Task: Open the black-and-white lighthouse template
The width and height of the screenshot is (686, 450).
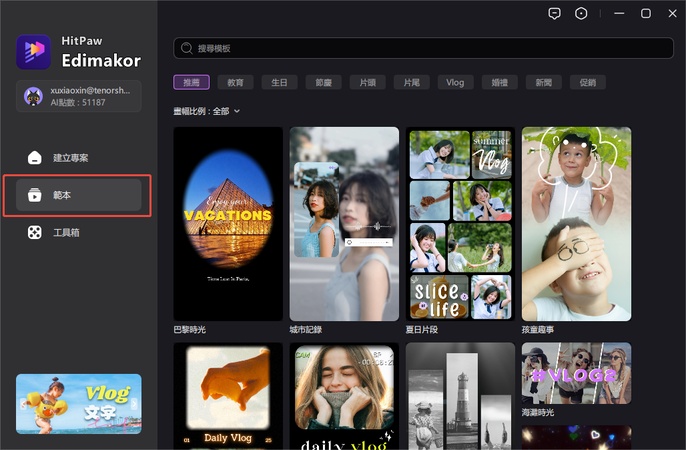Action: click(x=460, y=396)
